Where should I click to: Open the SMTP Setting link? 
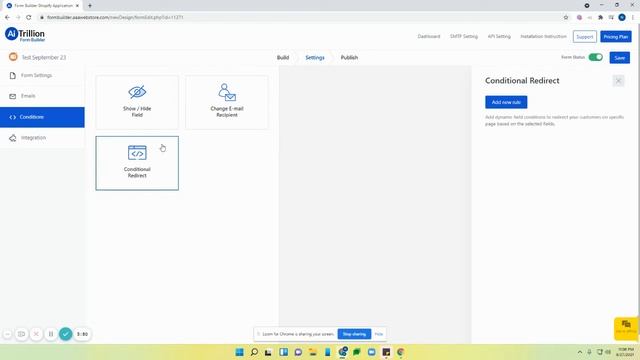[x=464, y=36]
